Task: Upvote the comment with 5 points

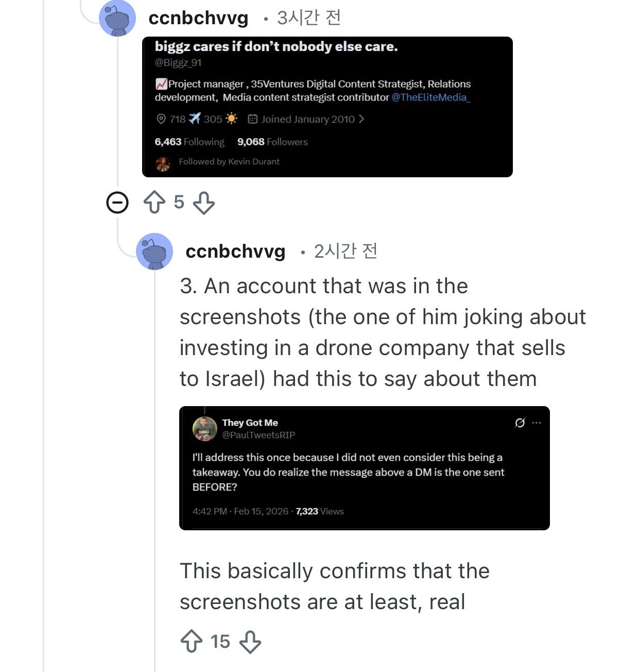Action: click(x=154, y=203)
